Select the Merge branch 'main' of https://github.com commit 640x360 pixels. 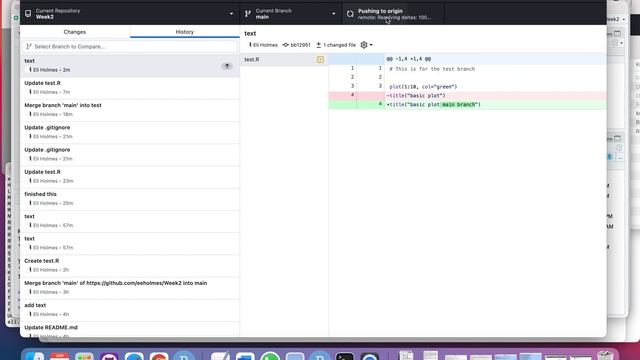(130, 287)
